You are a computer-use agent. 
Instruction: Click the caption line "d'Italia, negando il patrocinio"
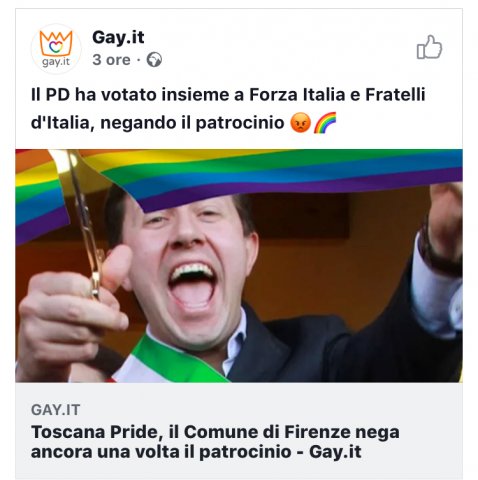158,123
